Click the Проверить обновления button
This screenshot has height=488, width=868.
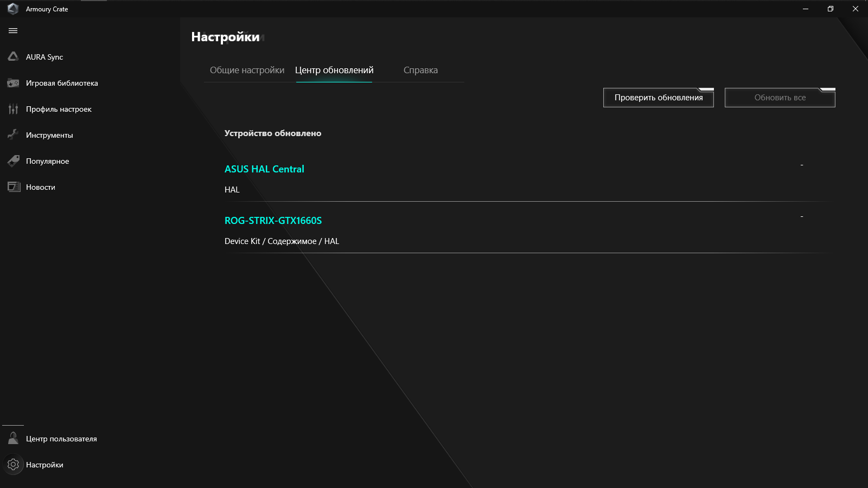(659, 98)
